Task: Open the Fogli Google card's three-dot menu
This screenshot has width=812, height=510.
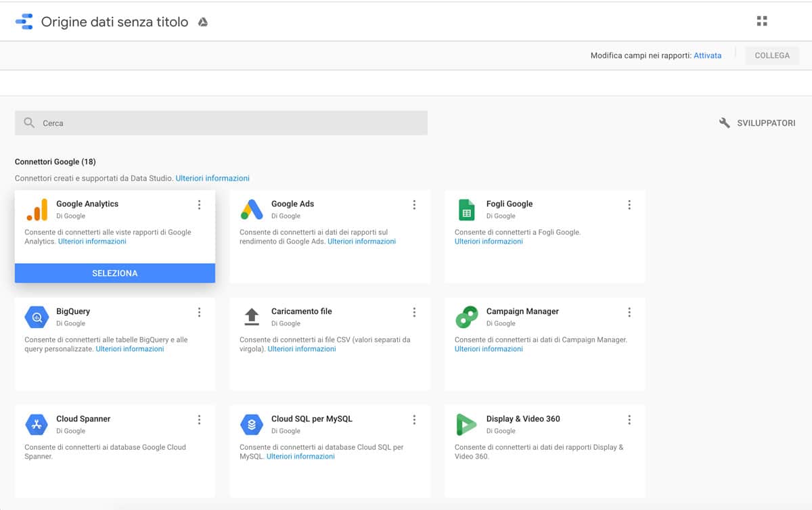Action: point(629,204)
